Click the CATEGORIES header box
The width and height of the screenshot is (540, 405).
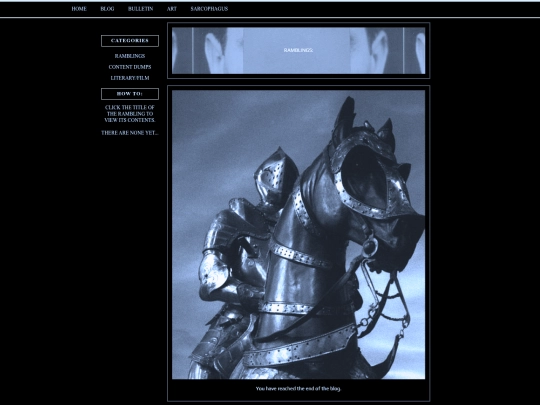[130, 41]
